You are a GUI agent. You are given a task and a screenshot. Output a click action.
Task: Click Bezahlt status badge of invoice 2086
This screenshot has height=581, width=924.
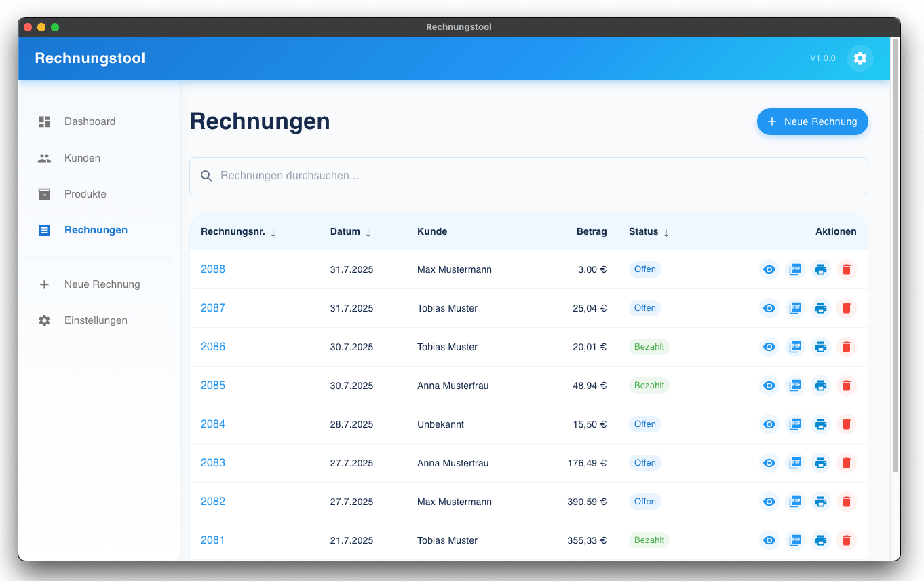pos(649,347)
